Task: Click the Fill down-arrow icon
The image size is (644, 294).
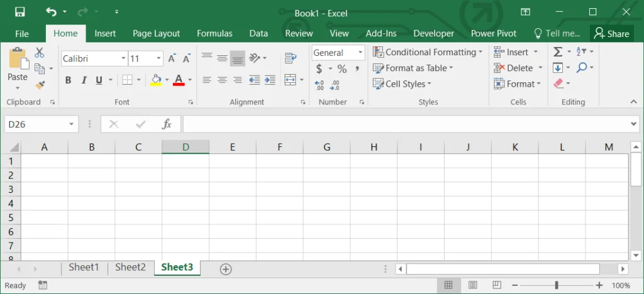Action: (x=558, y=68)
